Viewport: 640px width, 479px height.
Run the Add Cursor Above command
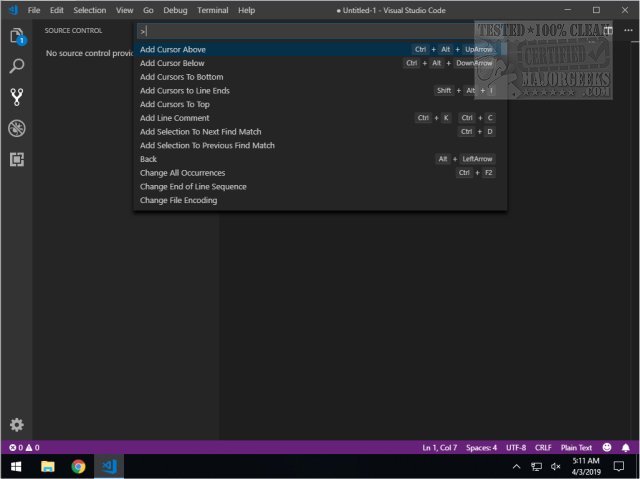(x=320, y=49)
